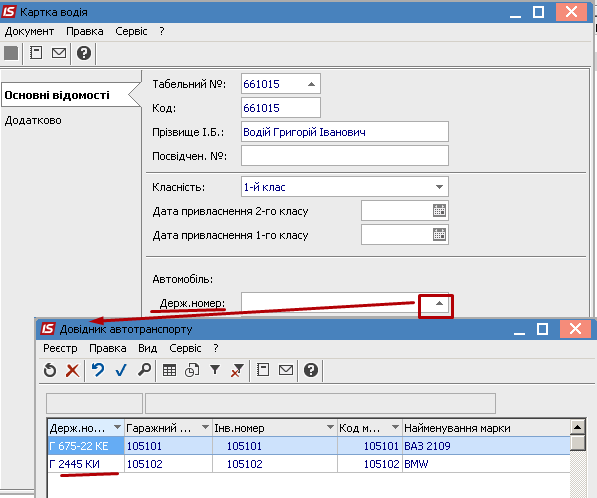Open Держ.номер vehicle lookup arrow
The image size is (597, 498).
tap(439, 303)
